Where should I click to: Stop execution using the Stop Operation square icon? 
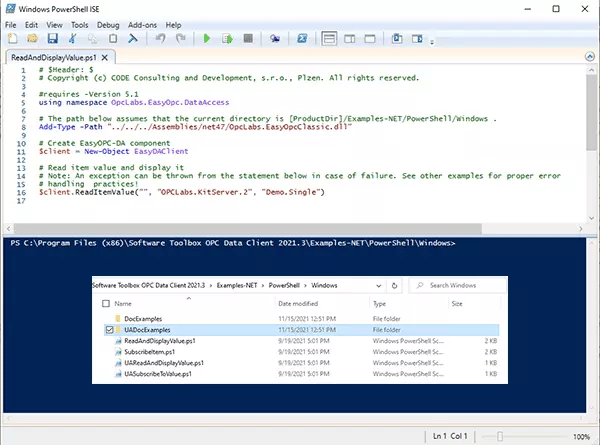(x=248, y=38)
